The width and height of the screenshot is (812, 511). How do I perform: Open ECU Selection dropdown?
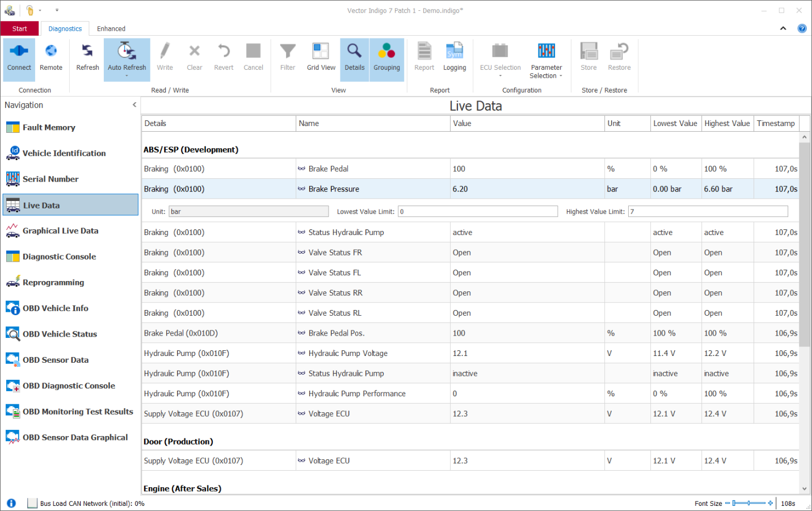pyautogui.click(x=500, y=59)
